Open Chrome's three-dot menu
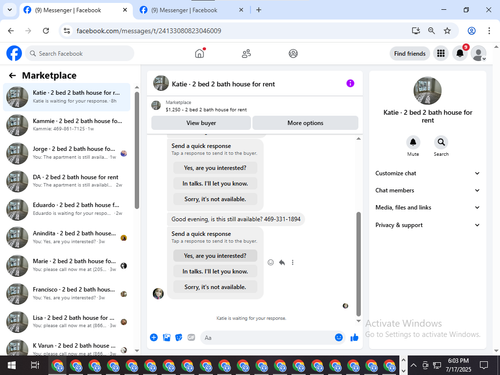The width and height of the screenshot is (500, 375). [x=489, y=31]
